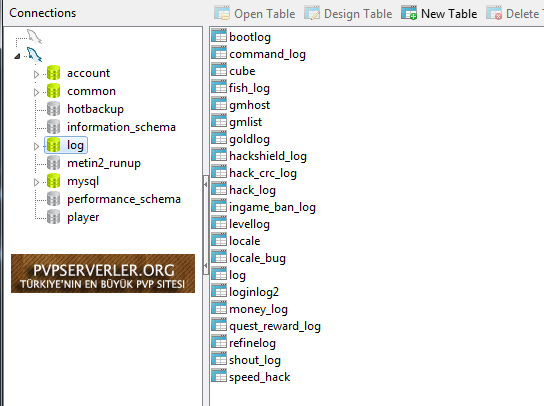Expand the mysql database arrow

[36, 182]
